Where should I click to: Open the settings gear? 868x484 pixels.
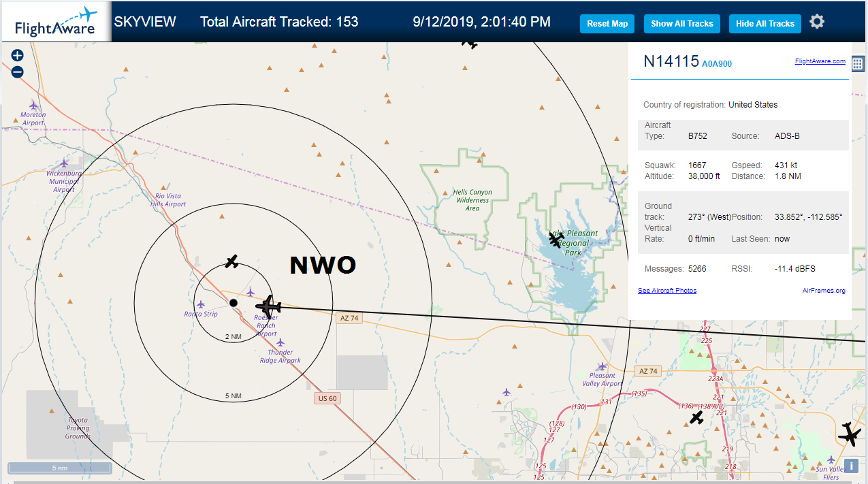[817, 22]
